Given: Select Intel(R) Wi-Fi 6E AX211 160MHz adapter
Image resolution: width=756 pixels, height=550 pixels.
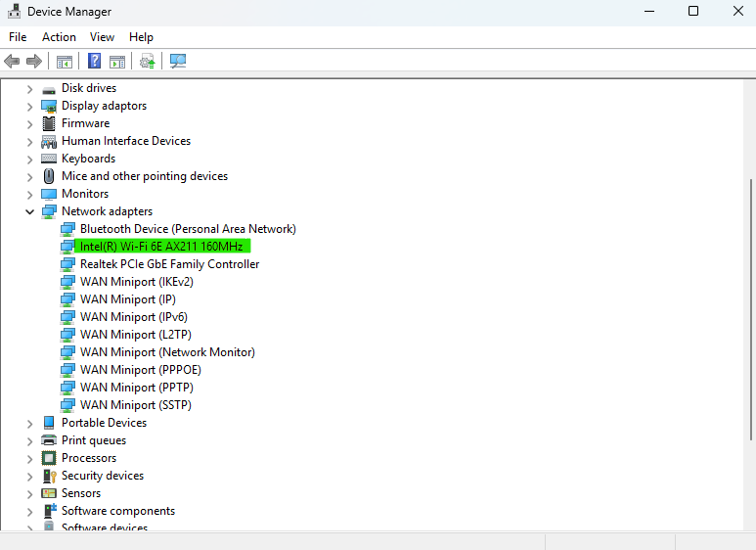Looking at the screenshot, I should click(x=161, y=247).
